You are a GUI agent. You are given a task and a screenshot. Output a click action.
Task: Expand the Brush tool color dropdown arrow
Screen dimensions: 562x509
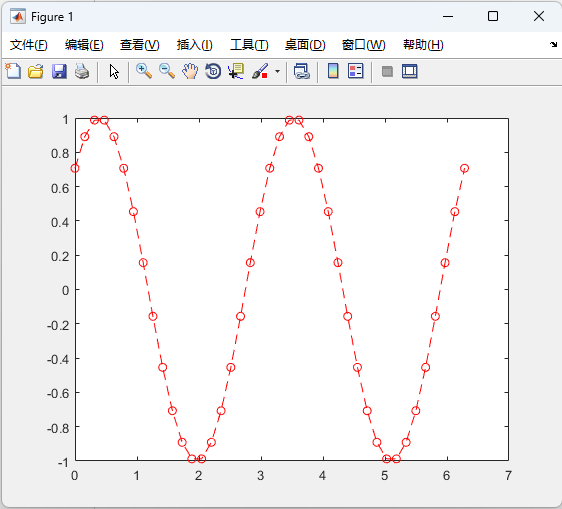click(x=277, y=71)
